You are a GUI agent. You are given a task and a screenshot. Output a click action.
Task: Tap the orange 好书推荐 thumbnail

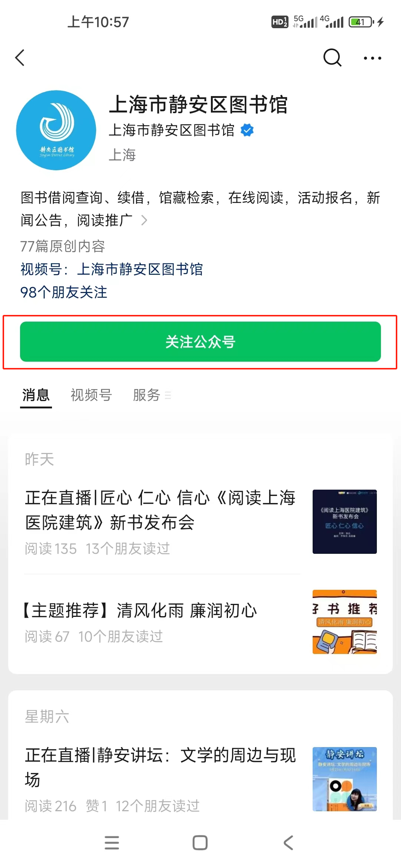tap(345, 622)
